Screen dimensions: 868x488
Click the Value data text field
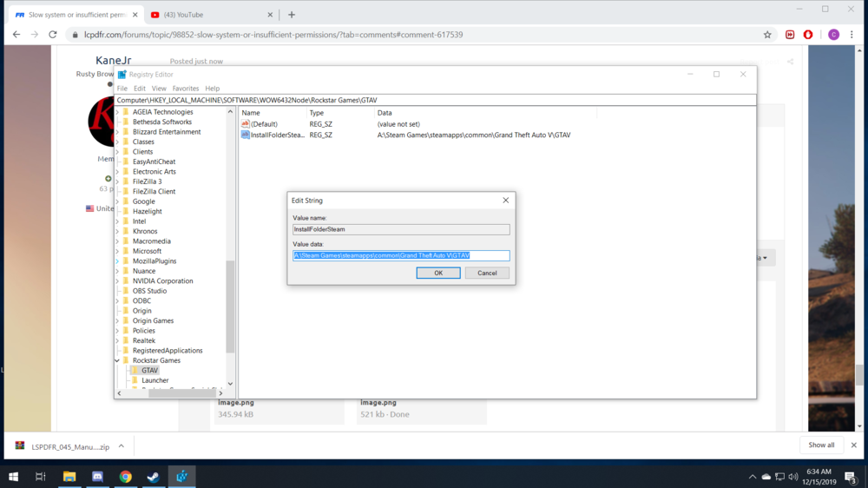[401, 255]
